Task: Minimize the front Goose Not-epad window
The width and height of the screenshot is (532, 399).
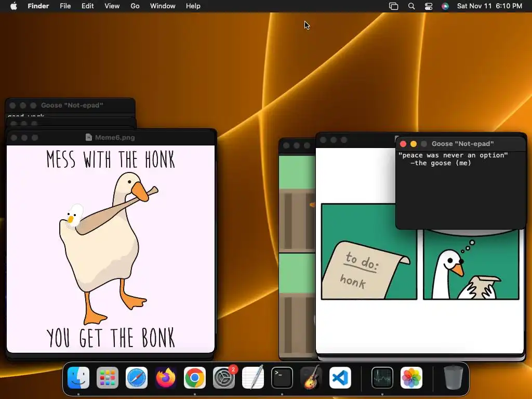Action: [x=413, y=144]
